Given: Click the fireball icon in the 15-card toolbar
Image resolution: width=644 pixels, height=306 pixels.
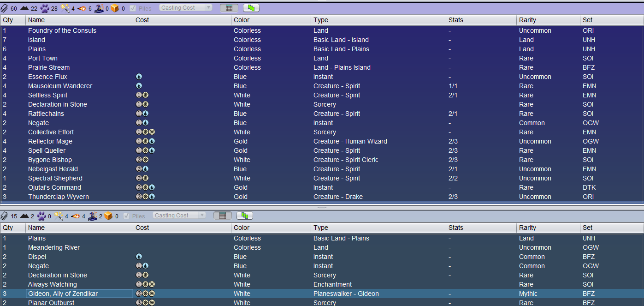Looking at the screenshot, I should point(76,216).
